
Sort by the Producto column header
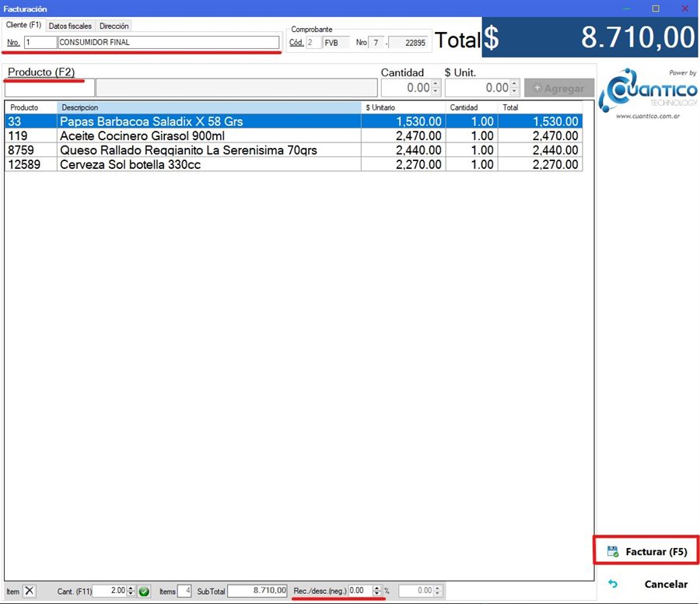[31, 107]
